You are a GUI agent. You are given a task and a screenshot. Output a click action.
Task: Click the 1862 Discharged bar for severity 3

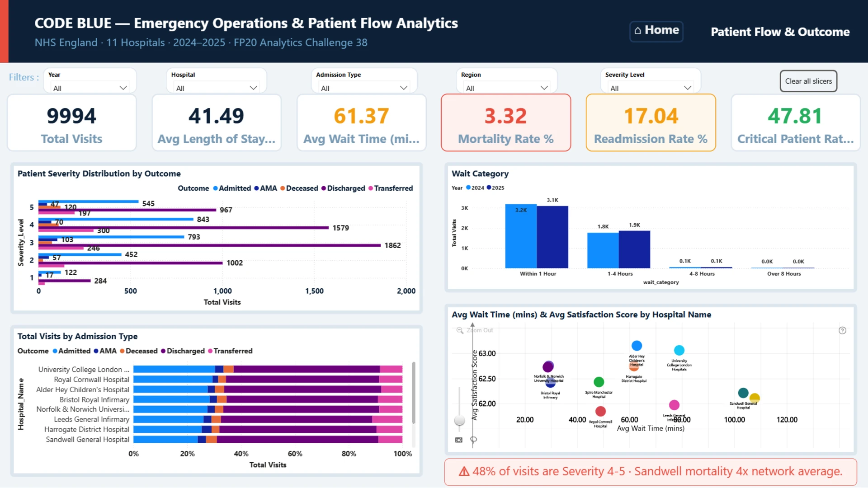(x=209, y=245)
